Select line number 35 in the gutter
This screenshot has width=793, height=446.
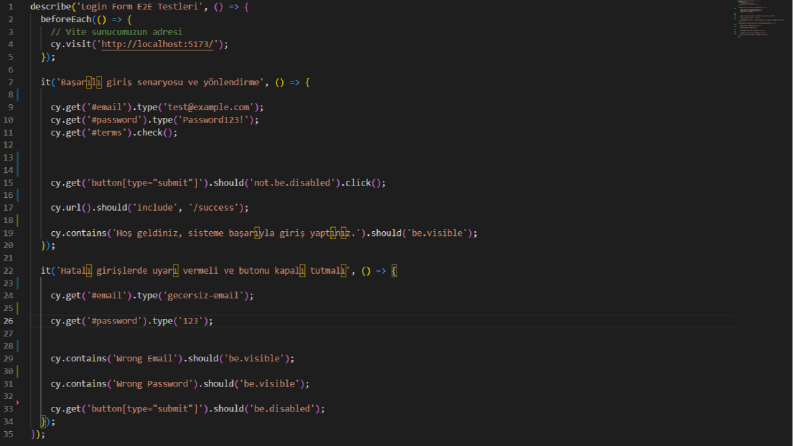(8, 434)
